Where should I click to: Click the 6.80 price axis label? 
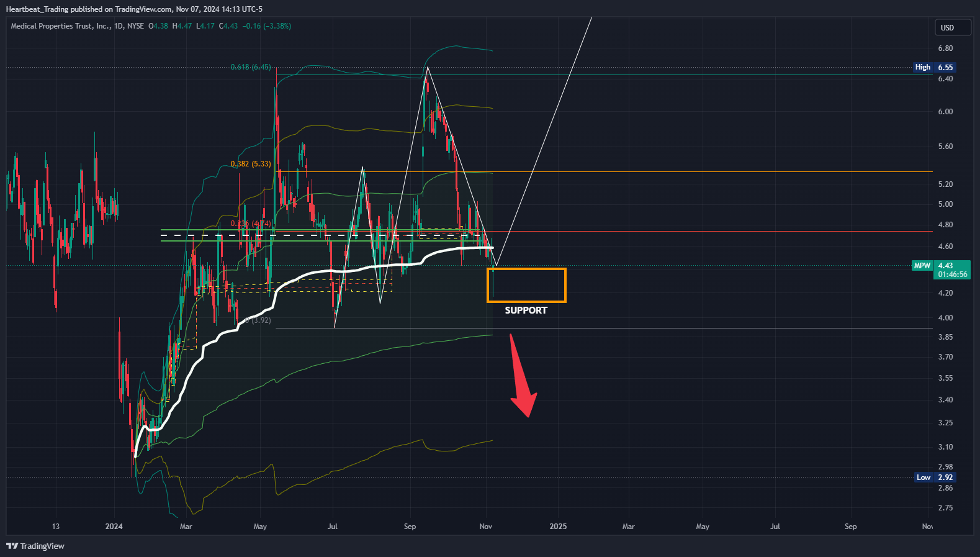tap(945, 48)
